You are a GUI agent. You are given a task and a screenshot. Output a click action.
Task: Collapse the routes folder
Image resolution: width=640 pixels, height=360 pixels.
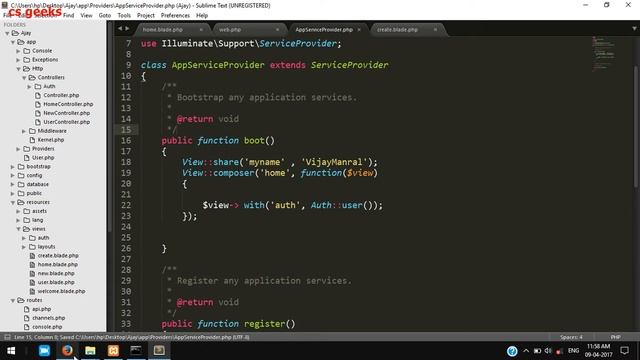pyautogui.click(x=13, y=300)
